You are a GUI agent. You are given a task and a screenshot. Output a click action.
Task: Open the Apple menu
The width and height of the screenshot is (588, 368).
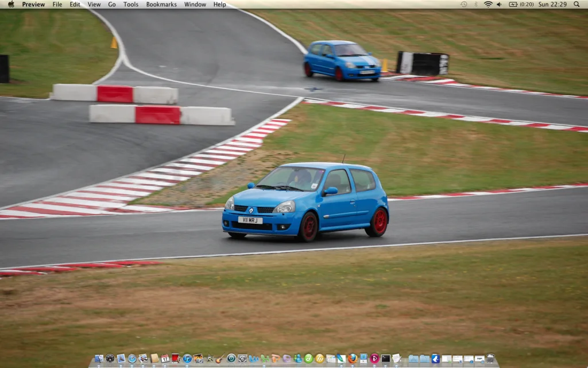[x=11, y=4]
